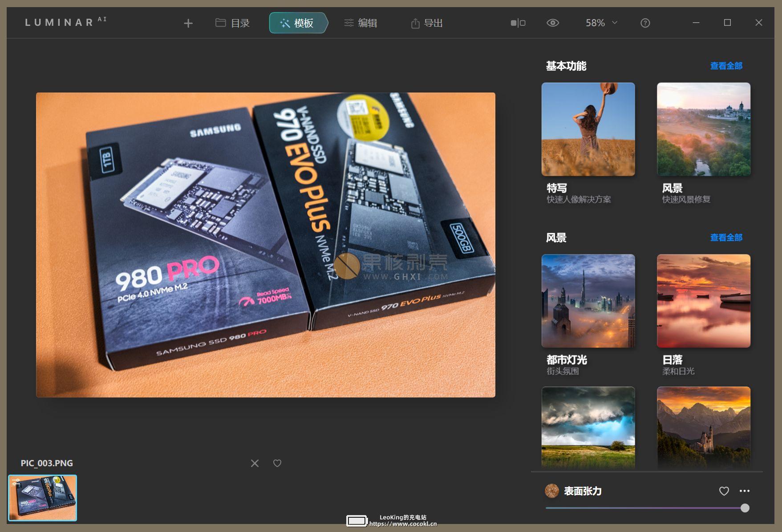The width and height of the screenshot is (782, 532).
Task: Click the 表面张力 template name
Action: coord(583,491)
